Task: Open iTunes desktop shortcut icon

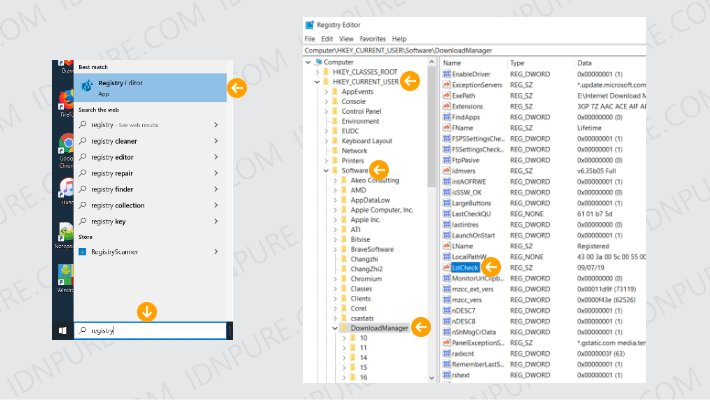Action: (x=67, y=188)
